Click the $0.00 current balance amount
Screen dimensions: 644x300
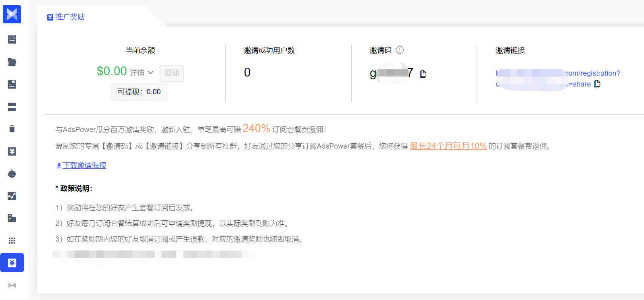(112, 71)
